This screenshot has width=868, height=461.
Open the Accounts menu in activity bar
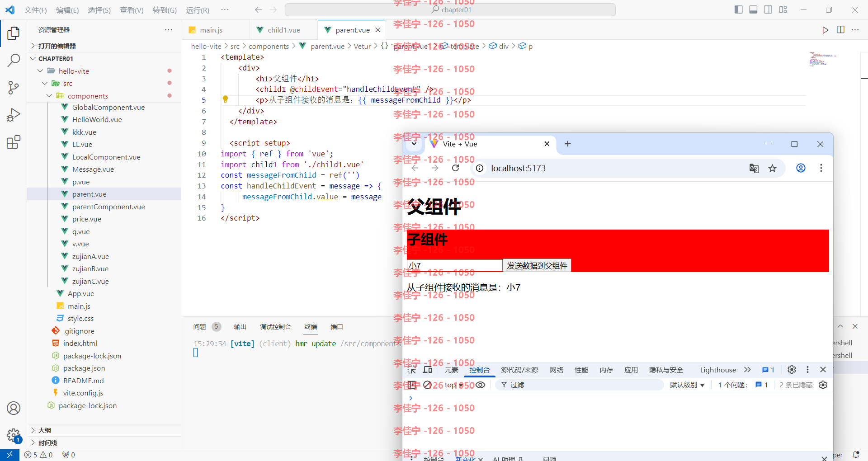pos(14,408)
